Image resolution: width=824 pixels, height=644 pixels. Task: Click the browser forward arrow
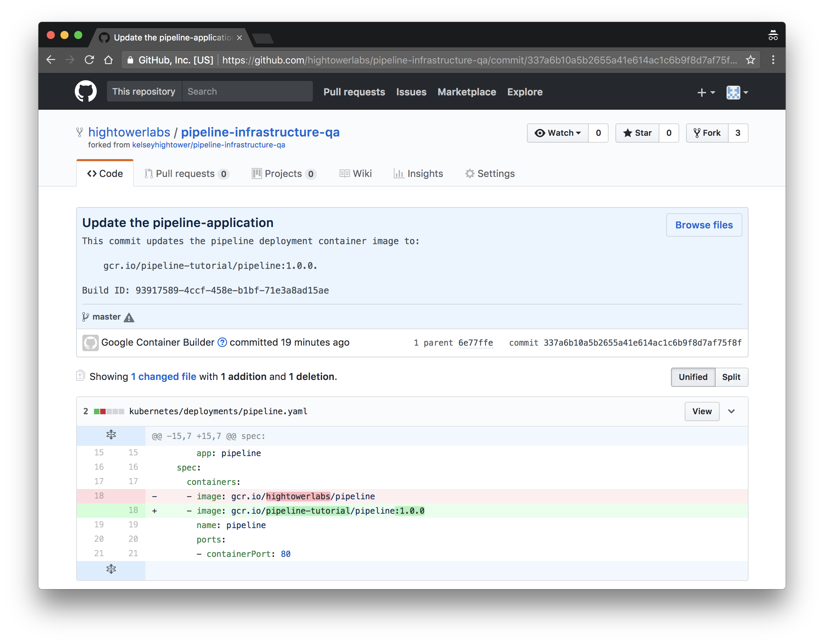point(70,60)
